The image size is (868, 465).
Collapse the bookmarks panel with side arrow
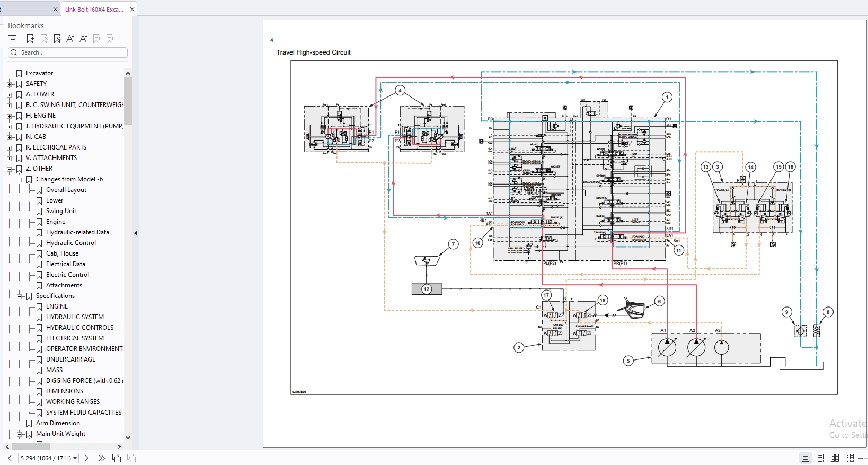pos(136,233)
